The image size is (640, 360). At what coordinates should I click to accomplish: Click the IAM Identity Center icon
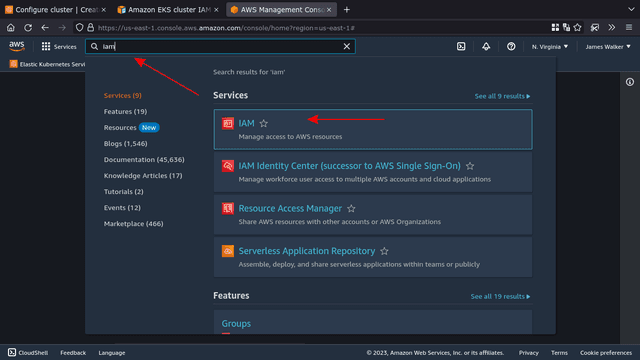click(x=228, y=166)
